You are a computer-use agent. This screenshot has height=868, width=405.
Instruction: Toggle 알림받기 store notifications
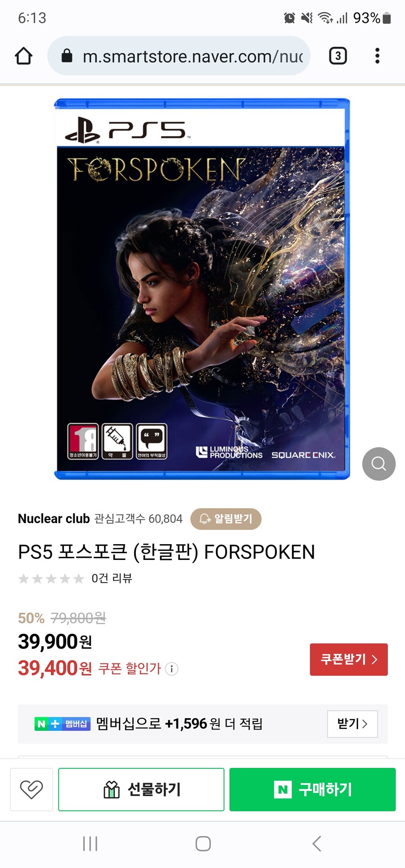click(x=226, y=519)
